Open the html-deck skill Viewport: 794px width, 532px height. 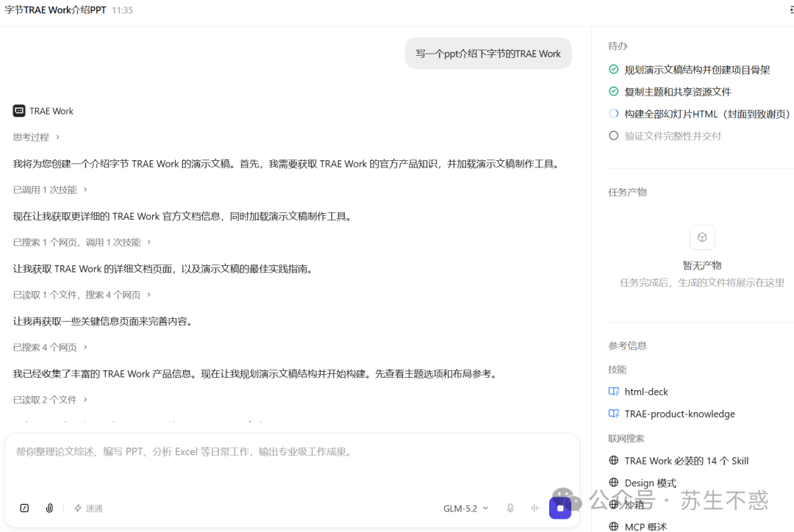pos(646,392)
